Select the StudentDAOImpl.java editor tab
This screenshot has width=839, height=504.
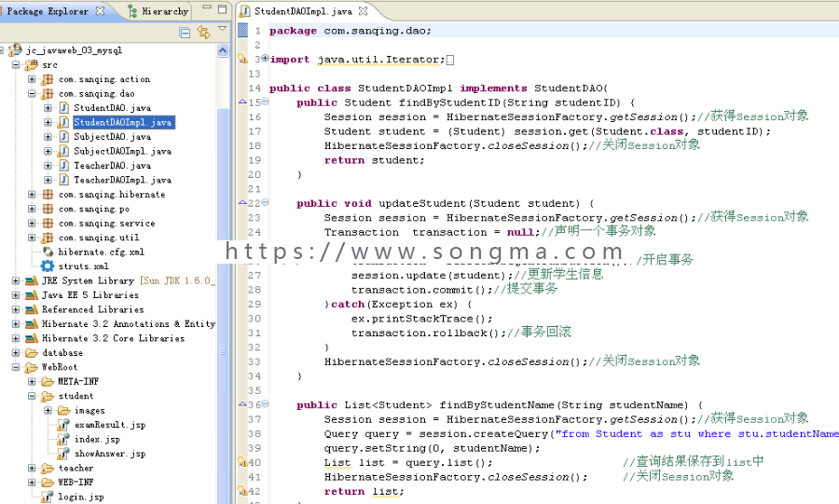pyautogui.click(x=303, y=10)
